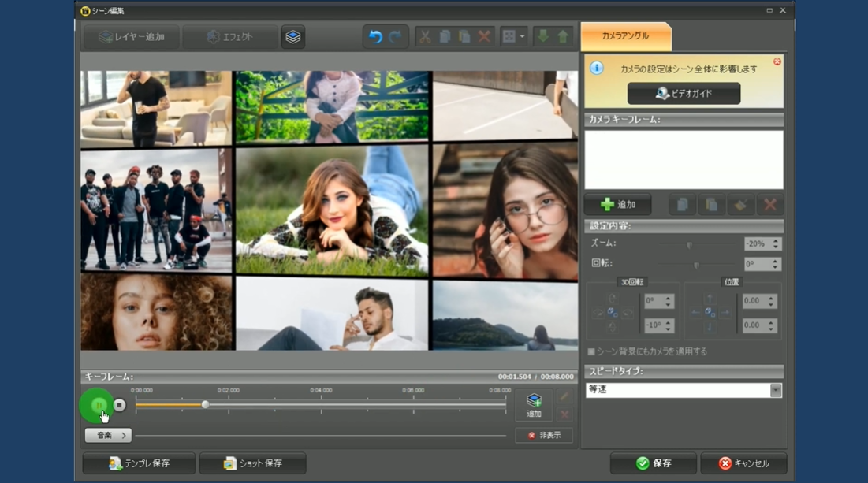Open the レイヤー追加 menu

pos(132,37)
